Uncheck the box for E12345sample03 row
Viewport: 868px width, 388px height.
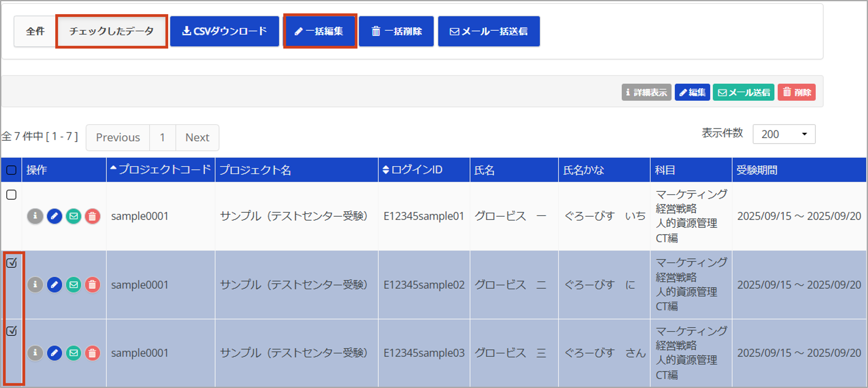[11, 331]
